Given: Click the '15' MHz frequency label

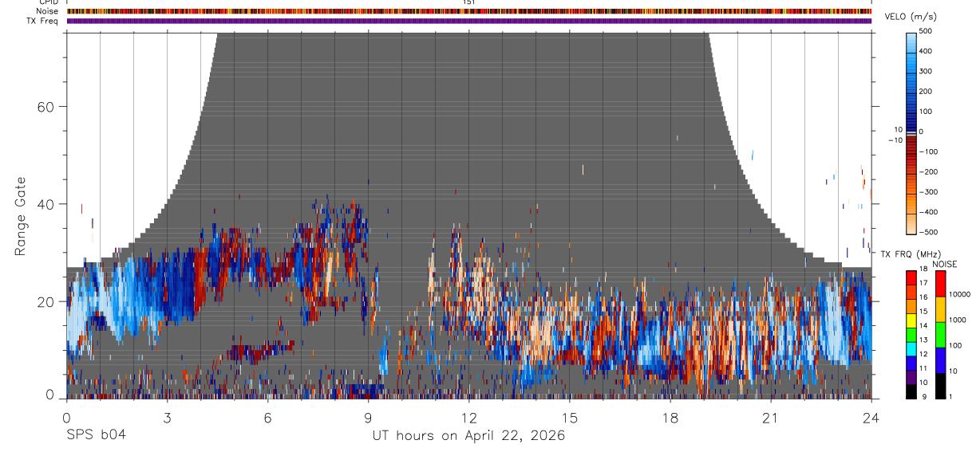Looking at the screenshot, I should [924, 312].
